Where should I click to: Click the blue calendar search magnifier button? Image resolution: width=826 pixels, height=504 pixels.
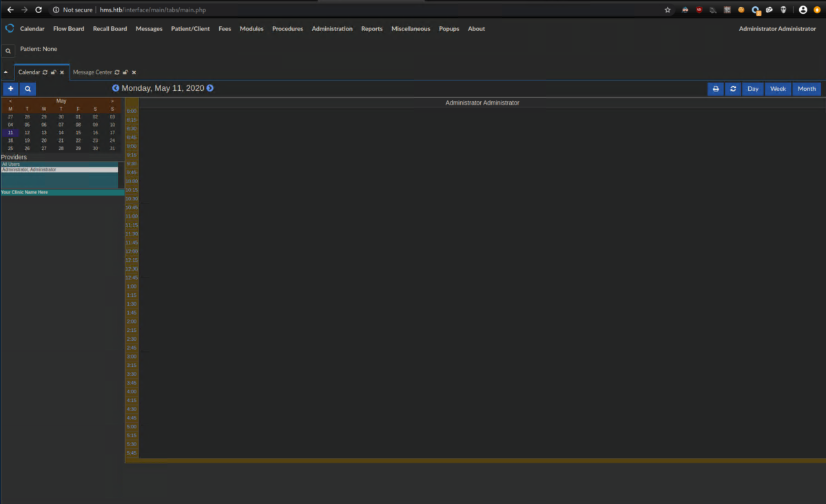pyautogui.click(x=28, y=89)
